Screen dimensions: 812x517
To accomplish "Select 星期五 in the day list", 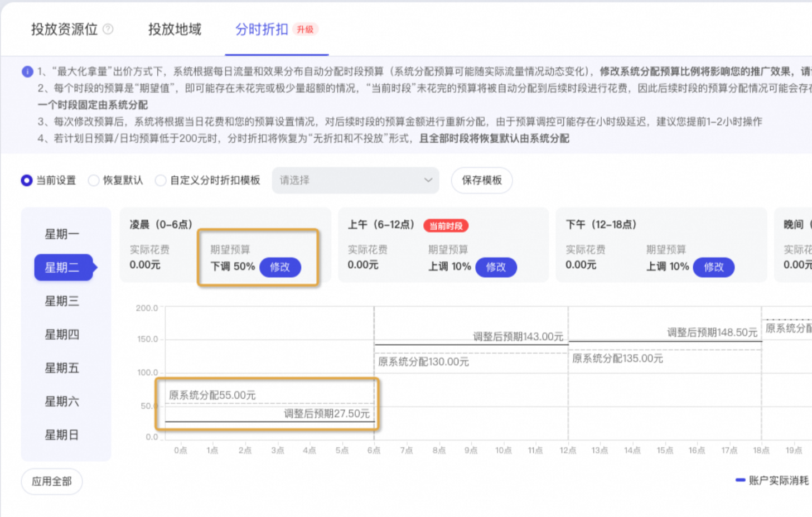I will [x=62, y=368].
